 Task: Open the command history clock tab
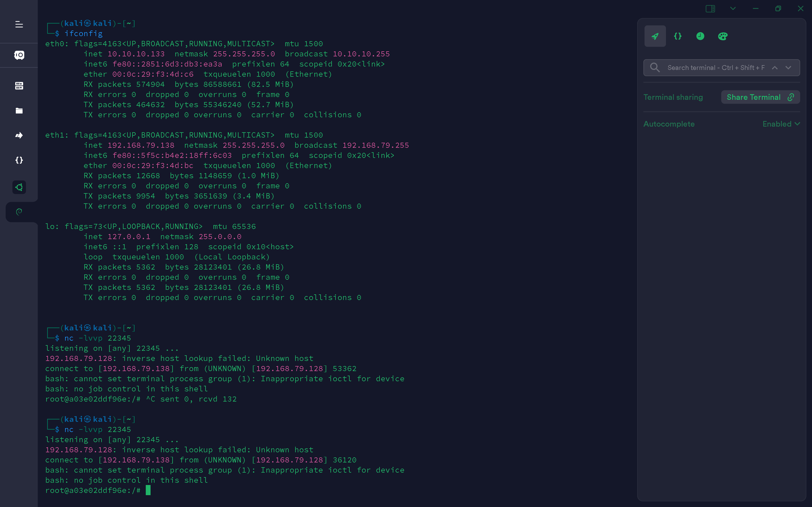pos(700,36)
